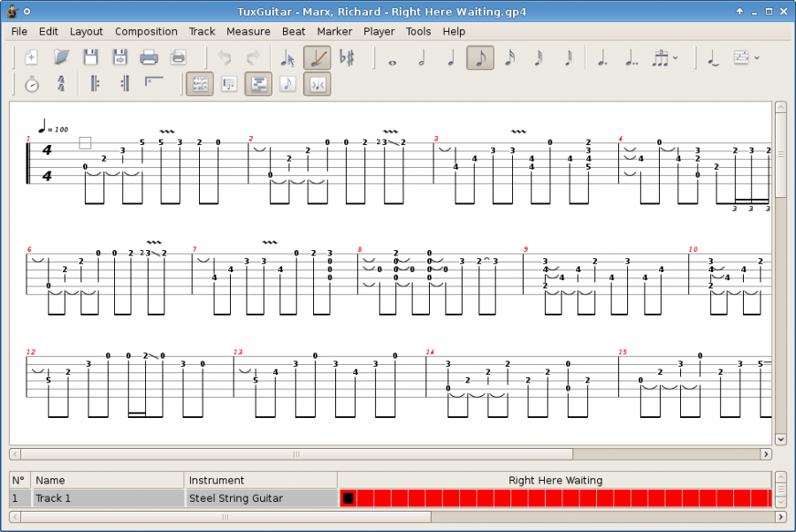Screen dimensions: 796x532
Task: Open the Tools menu
Action: (x=418, y=32)
